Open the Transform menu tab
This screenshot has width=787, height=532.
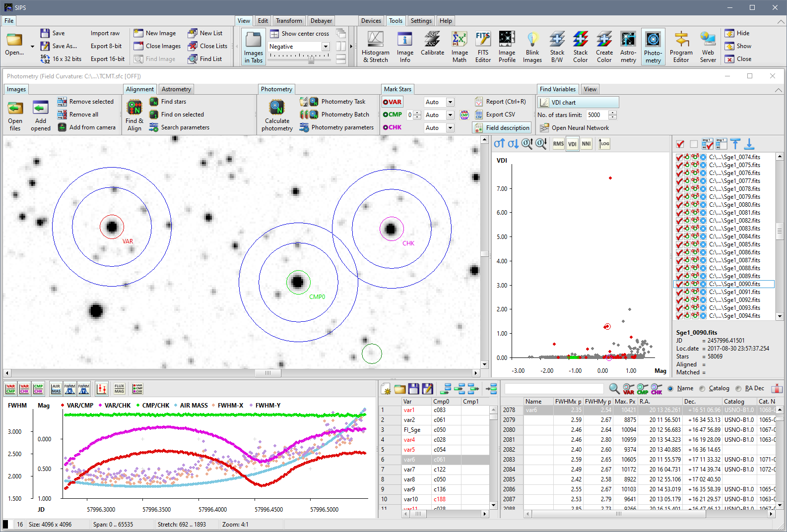click(289, 21)
